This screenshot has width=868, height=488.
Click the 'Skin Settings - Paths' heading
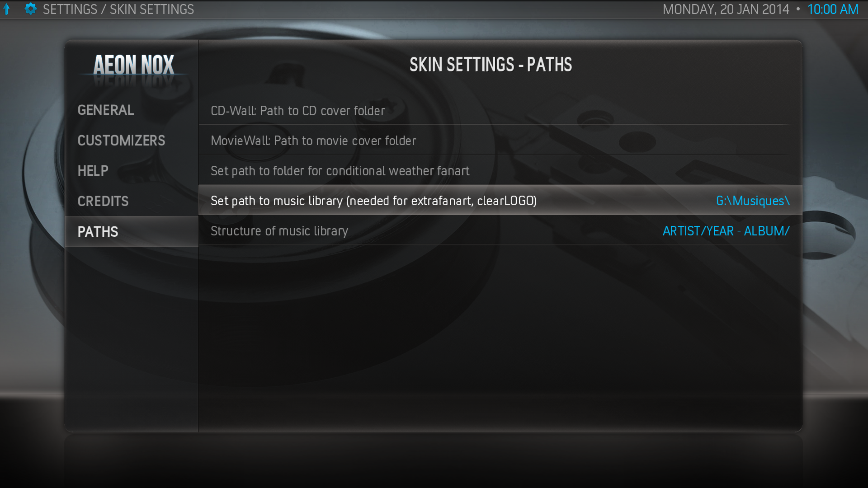click(x=491, y=65)
